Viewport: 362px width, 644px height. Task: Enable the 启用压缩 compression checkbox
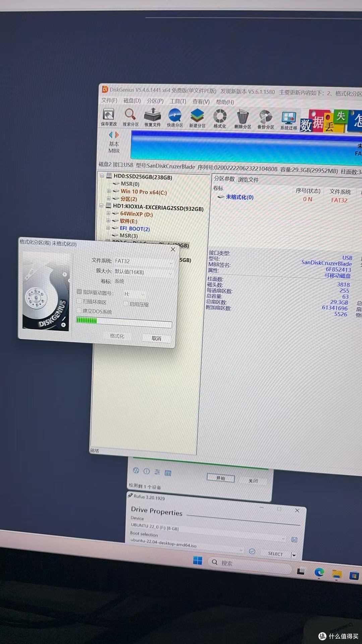tap(126, 303)
